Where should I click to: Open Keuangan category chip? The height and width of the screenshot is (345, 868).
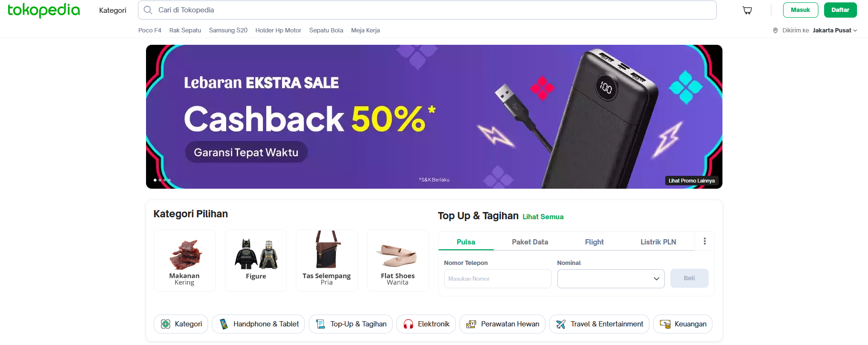[683, 324]
